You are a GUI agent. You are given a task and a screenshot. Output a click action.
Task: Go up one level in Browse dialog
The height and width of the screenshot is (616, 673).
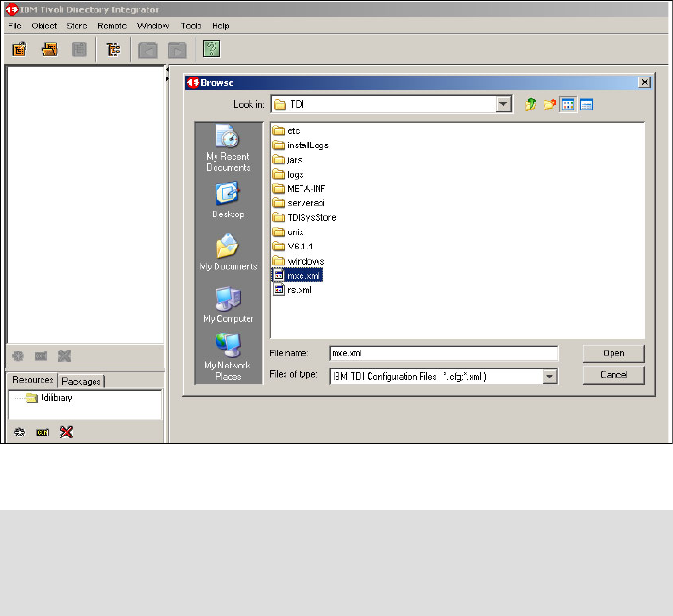coord(530,104)
